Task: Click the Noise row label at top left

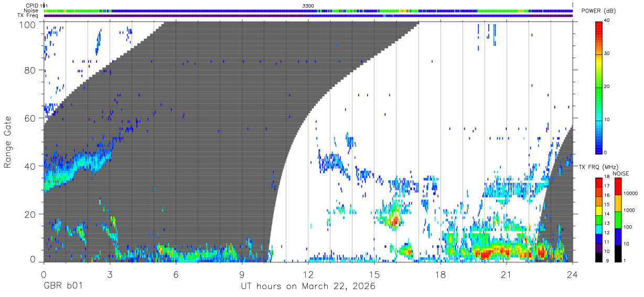Action: [x=31, y=10]
